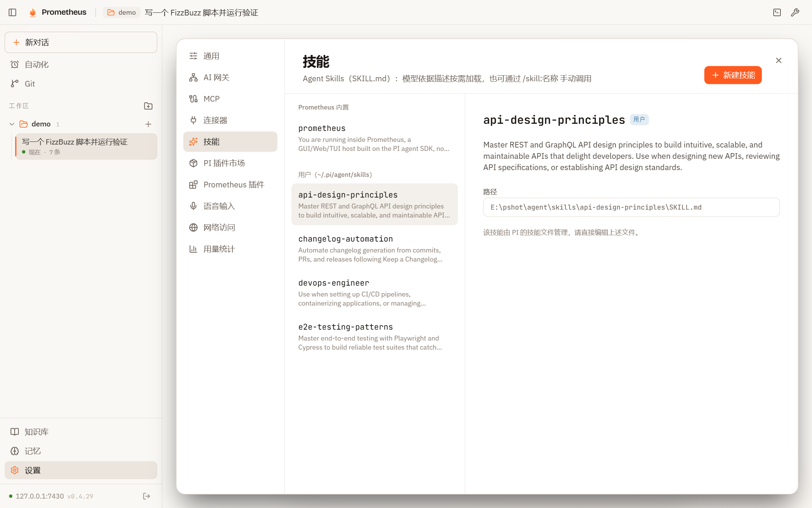Open 语音输入 settings tab
This screenshot has height=508, width=812.
230,206
